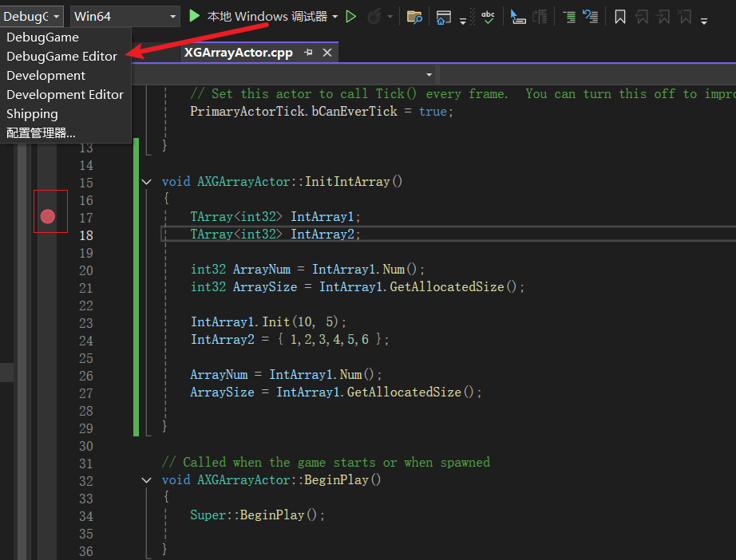Screen dimensions: 736x560
Task: Start without debugging using the outlined play icon
Action: tap(350, 17)
